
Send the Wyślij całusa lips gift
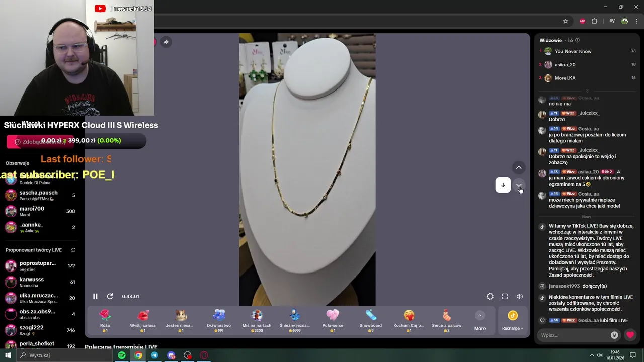point(143,320)
